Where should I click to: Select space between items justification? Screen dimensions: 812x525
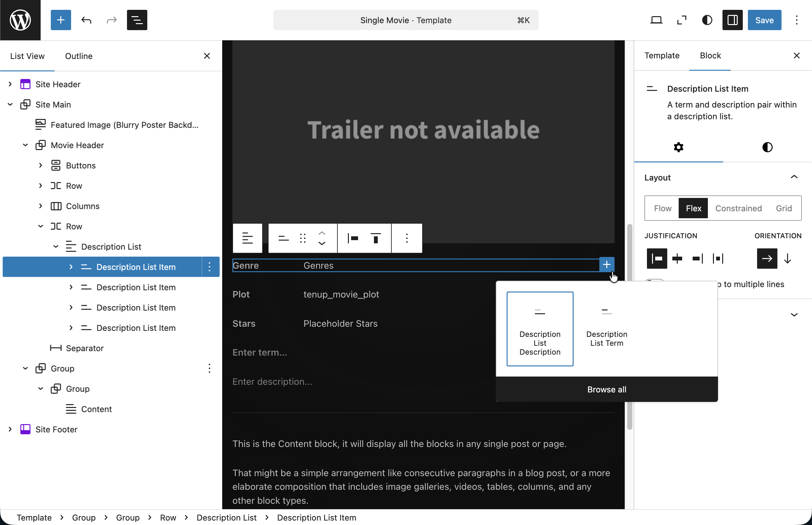click(x=718, y=259)
